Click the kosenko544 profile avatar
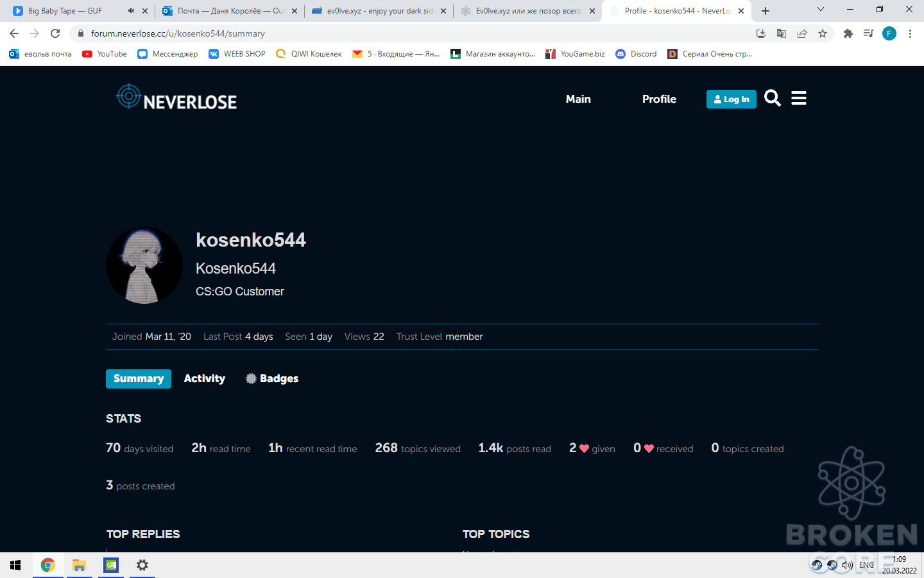Viewport: 924px width, 578px height. 144,265
